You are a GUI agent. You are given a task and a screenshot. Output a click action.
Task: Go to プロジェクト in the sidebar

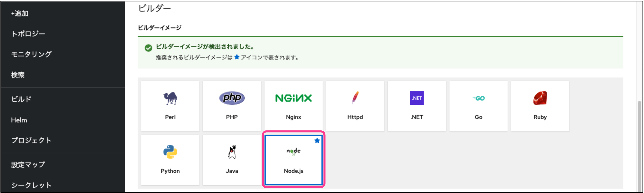coord(31,140)
